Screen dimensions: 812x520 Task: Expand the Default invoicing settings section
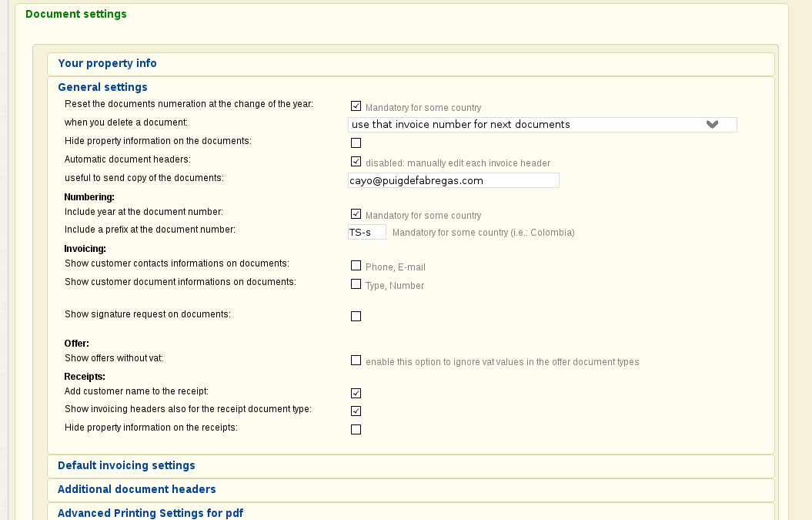(126, 465)
